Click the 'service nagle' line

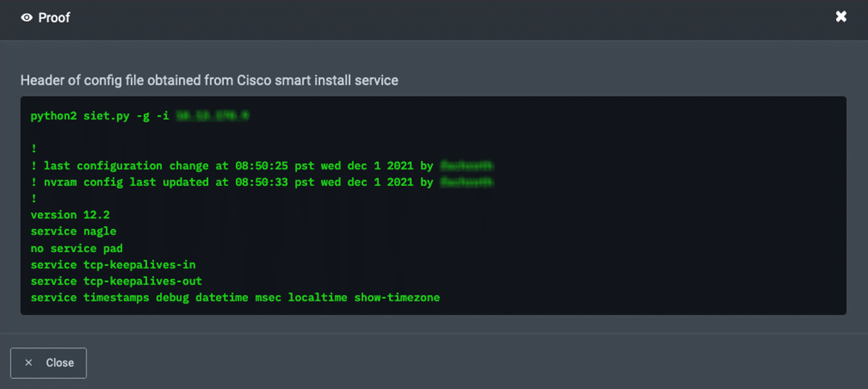[x=73, y=231]
